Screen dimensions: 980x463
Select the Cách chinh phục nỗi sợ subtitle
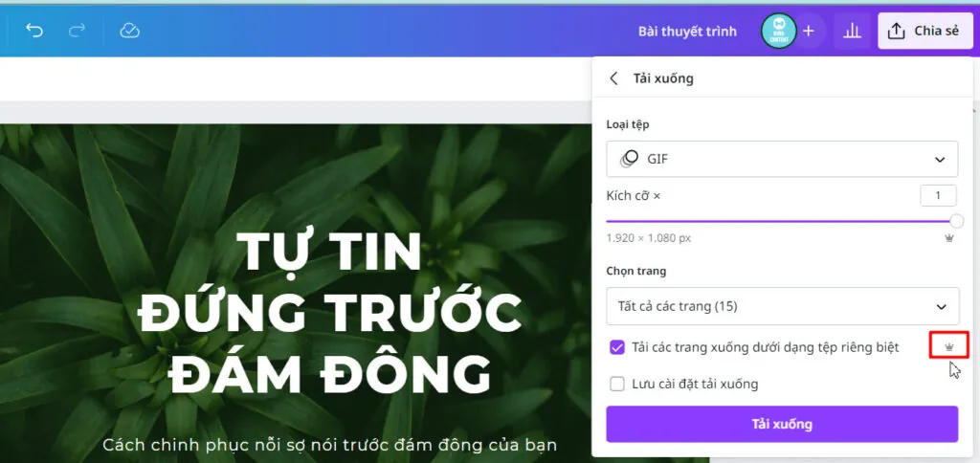pyautogui.click(x=329, y=445)
